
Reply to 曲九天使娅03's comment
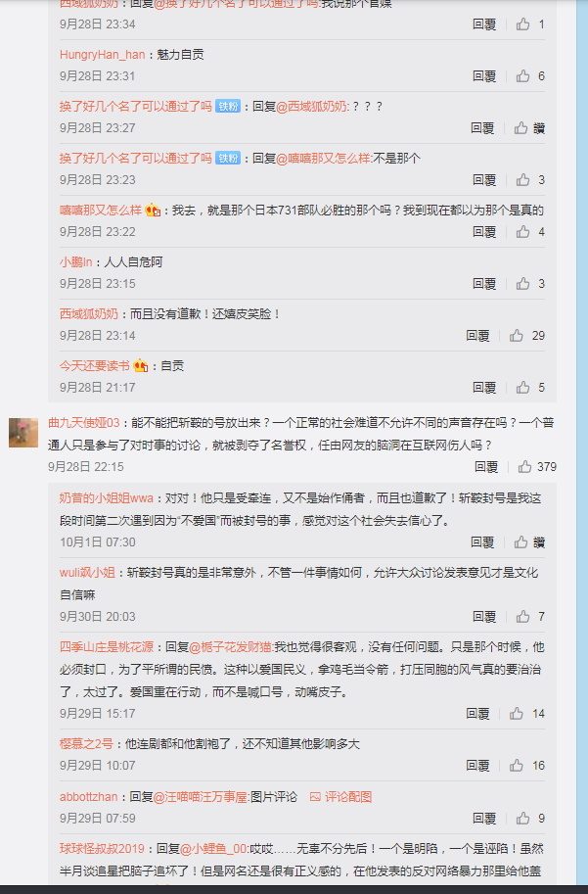(486, 466)
